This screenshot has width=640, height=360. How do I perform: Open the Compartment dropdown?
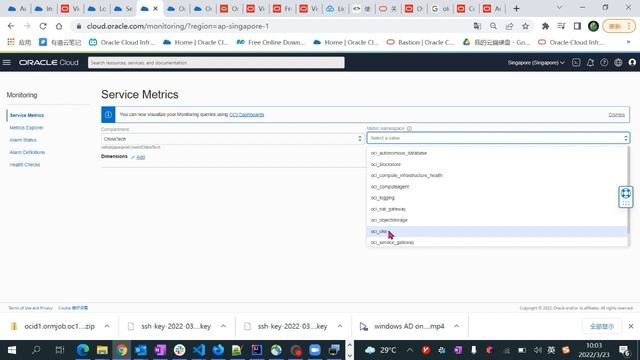(x=232, y=139)
